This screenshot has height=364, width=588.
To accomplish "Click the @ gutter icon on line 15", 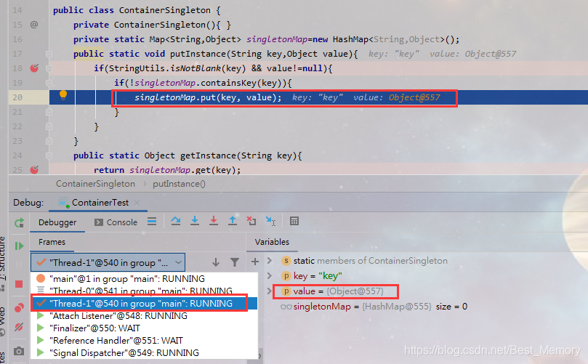I will [x=34, y=25].
